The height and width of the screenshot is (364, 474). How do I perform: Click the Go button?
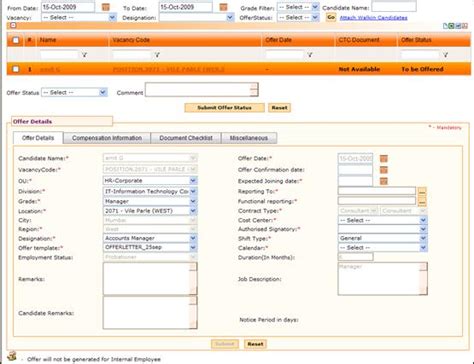331,17
